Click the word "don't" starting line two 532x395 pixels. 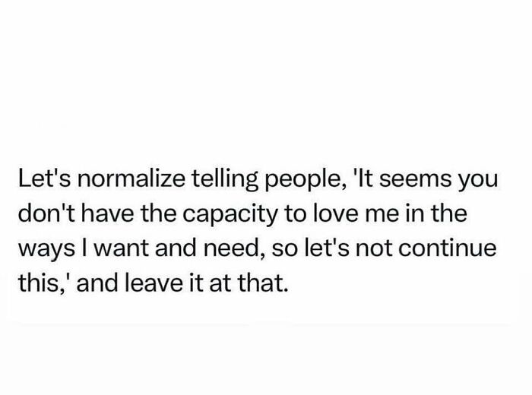coord(43,214)
